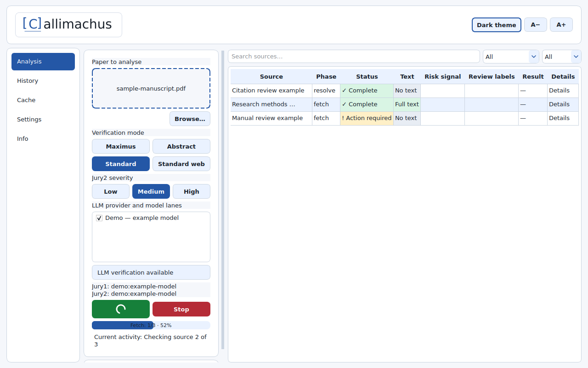The width and height of the screenshot is (588, 368).
Task: Click the sample-manuscript.pdf drop zone
Action: 151,88
